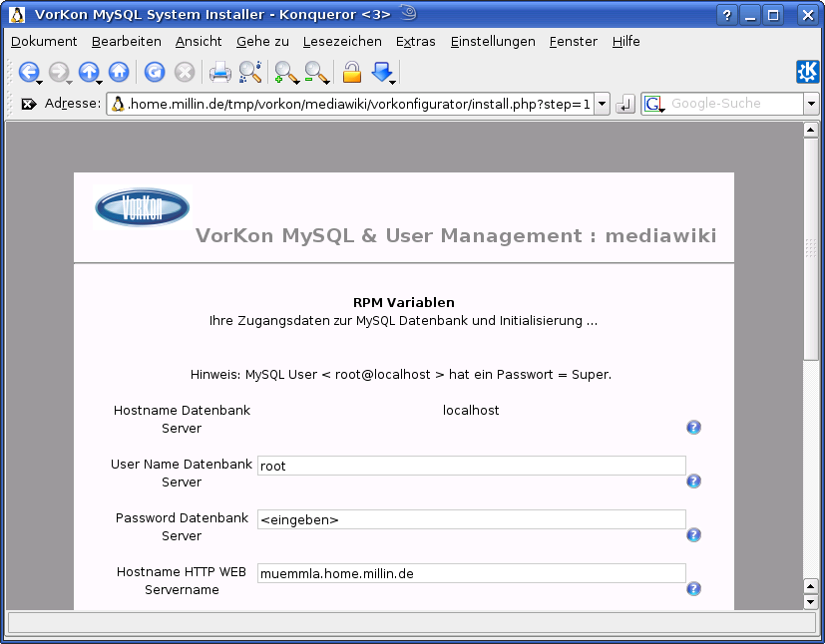
Task: Click the vertical scrollbar up arrow
Action: point(810,130)
